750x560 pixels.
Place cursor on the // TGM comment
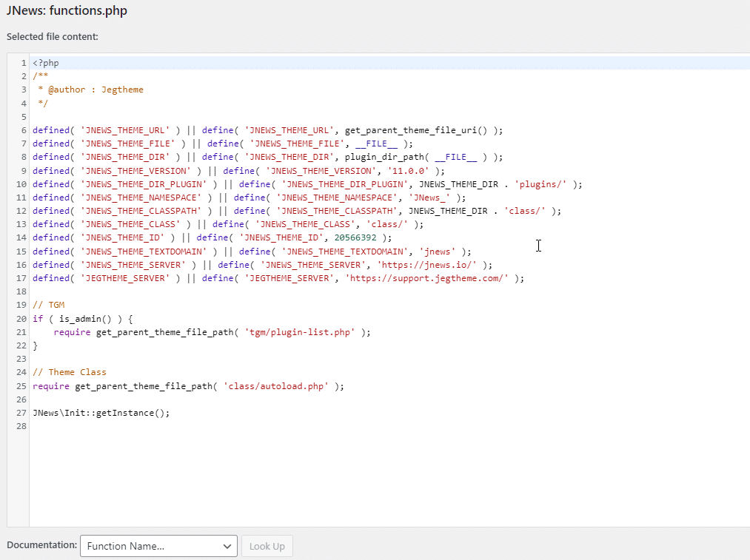(49, 305)
